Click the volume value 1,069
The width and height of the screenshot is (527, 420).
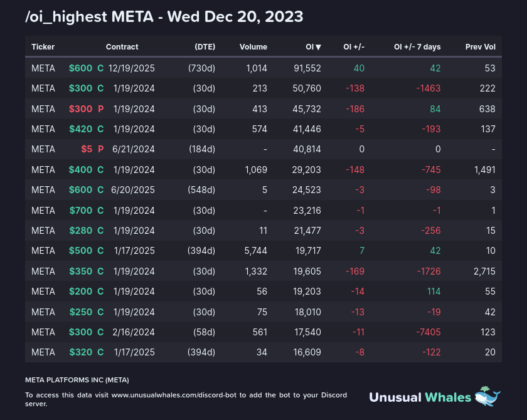click(256, 170)
